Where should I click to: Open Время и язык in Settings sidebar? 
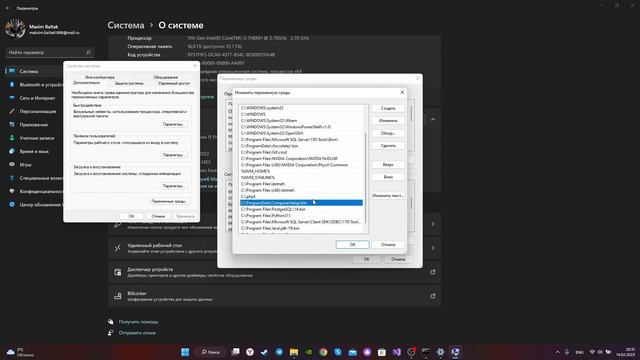pos(34,151)
